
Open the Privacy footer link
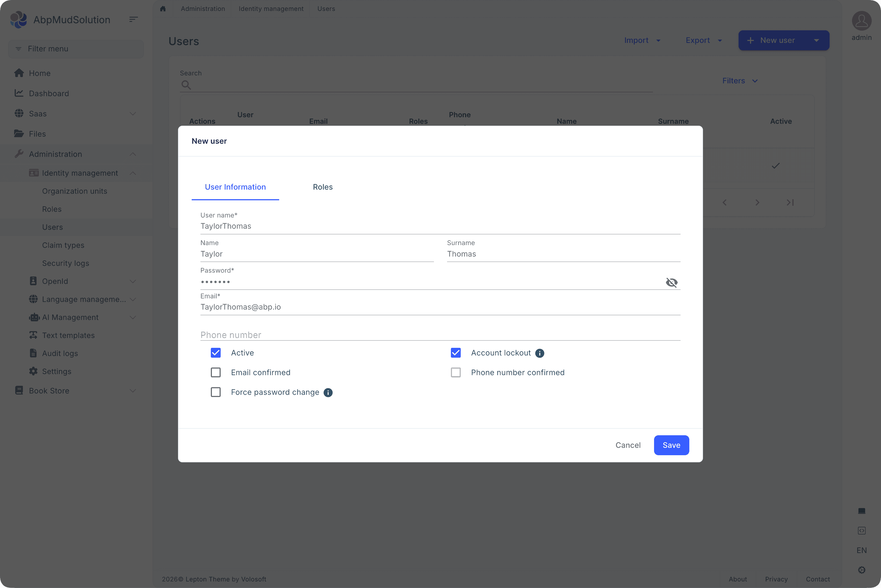tap(776, 579)
